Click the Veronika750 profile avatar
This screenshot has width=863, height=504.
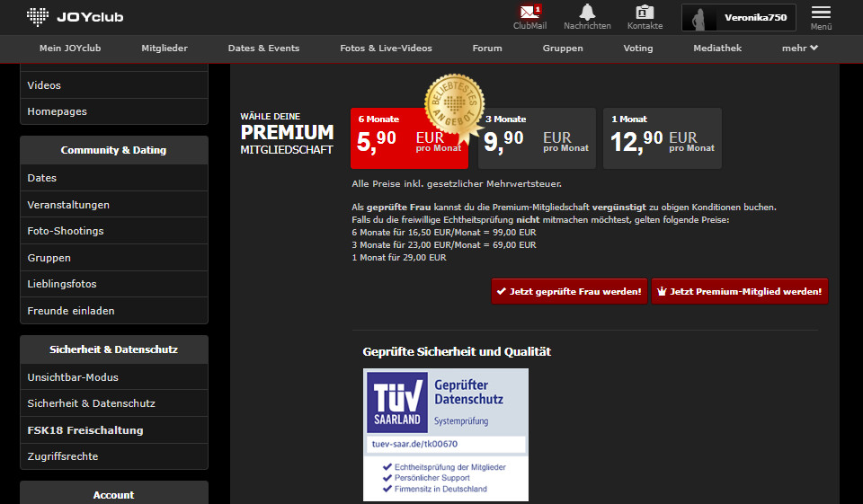coord(702,17)
